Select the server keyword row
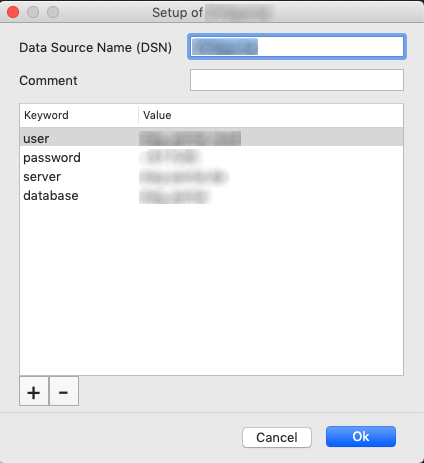Viewport: 424px width, 463px height. point(211,176)
